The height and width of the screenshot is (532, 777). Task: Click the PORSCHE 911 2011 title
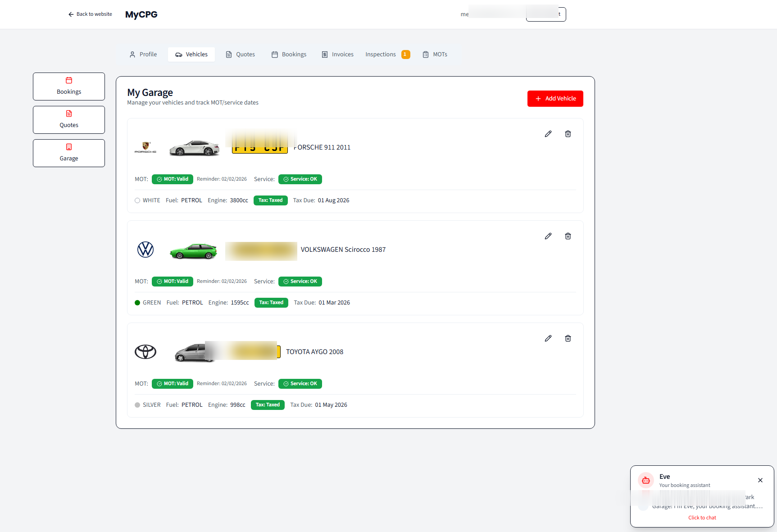tap(322, 147)
